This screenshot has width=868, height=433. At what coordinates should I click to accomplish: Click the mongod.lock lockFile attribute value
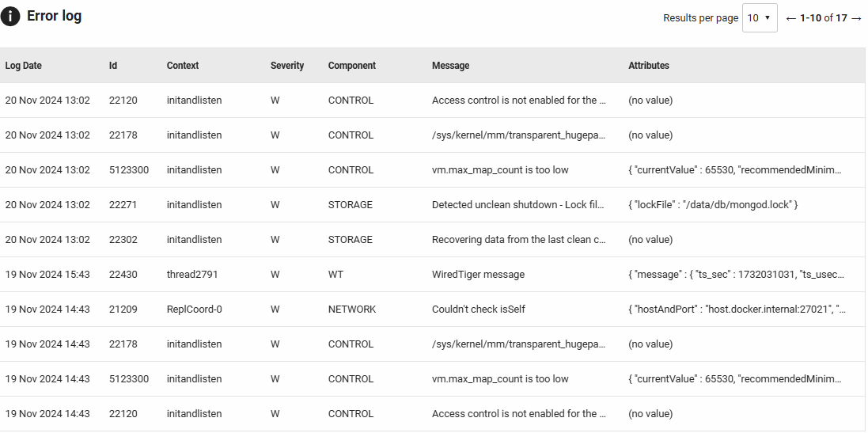coord(712,205)
